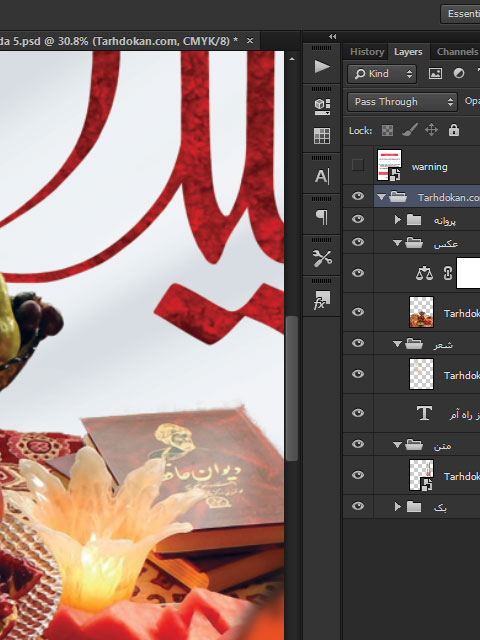Enable lock transparent pixels icon
The width and height of the screenshot is (480, 640).
[x=387, y=130]
